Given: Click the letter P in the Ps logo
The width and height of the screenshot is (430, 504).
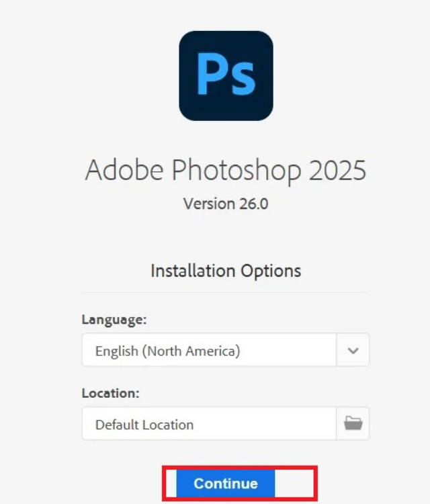Looking at the screenshot, I should [211, 76].
